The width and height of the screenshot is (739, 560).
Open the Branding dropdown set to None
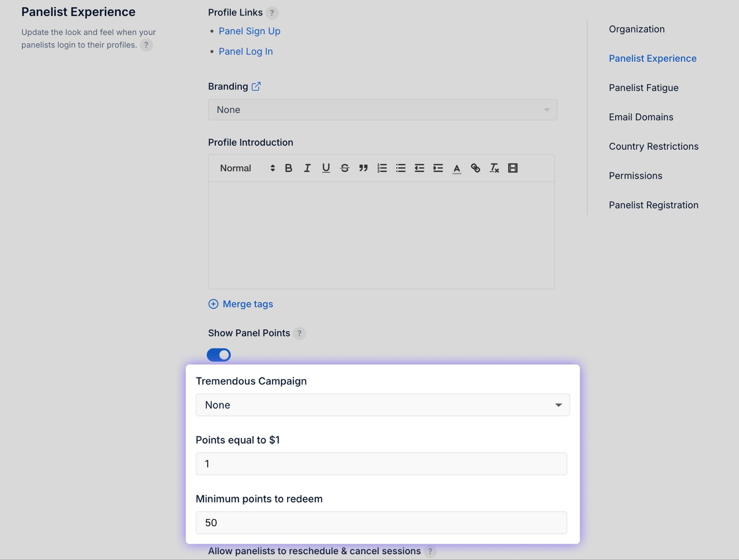382,110
